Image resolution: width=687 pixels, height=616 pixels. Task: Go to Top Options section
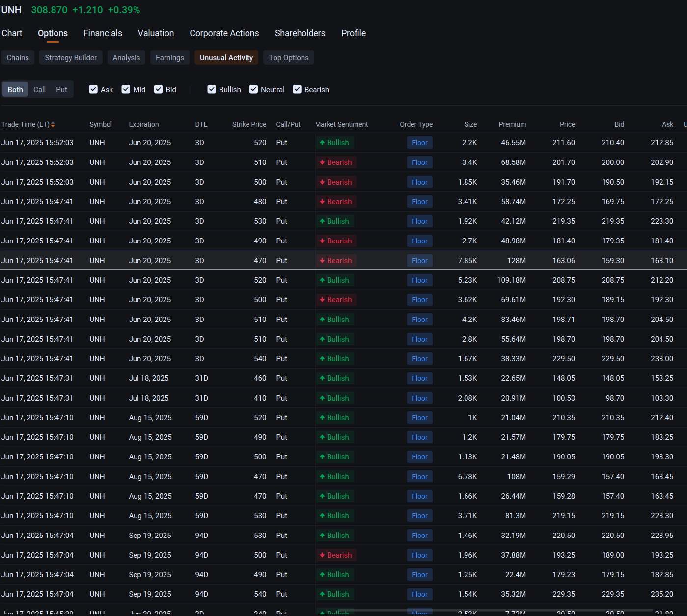point(289,58)
